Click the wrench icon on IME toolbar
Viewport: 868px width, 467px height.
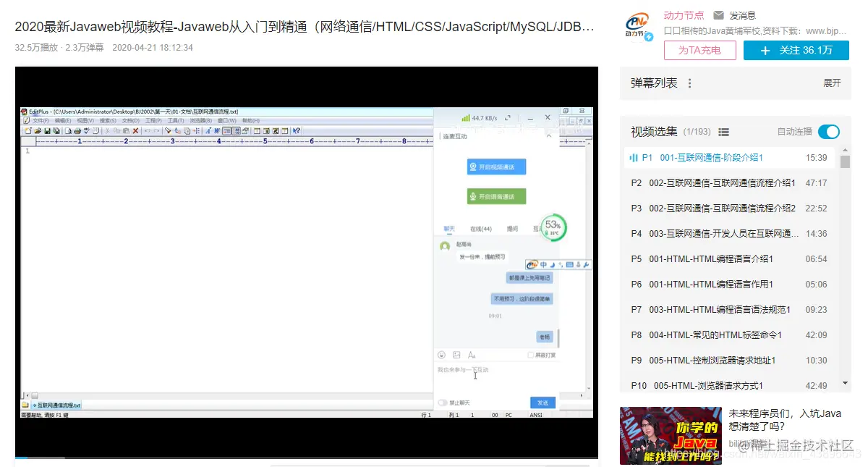click(x=587, y=265)
